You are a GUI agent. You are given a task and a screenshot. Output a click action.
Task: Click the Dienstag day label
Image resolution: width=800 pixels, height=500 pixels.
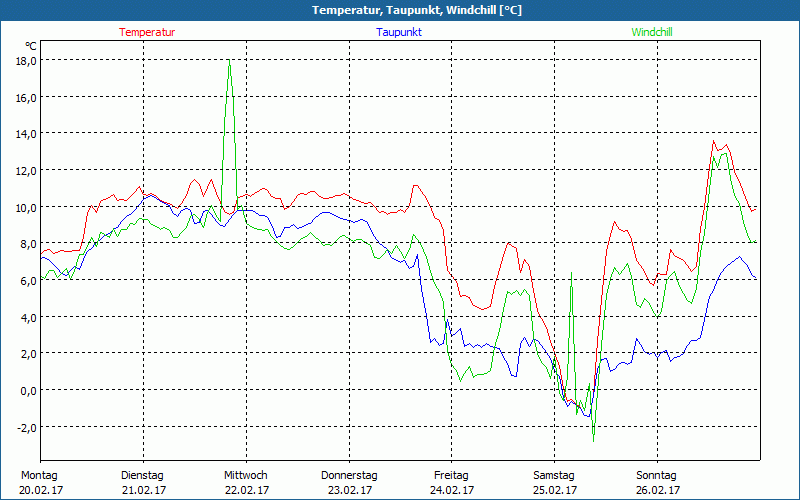click(142, 476)
